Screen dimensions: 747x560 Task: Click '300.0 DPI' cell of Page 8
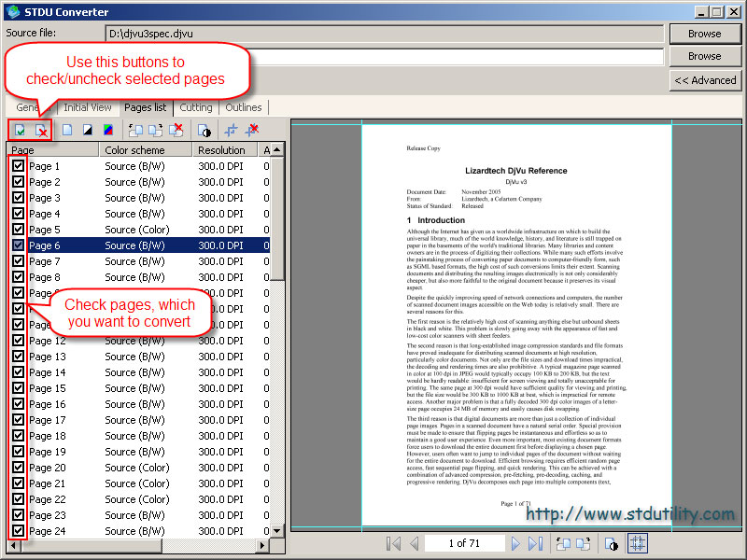pos(220,277)
